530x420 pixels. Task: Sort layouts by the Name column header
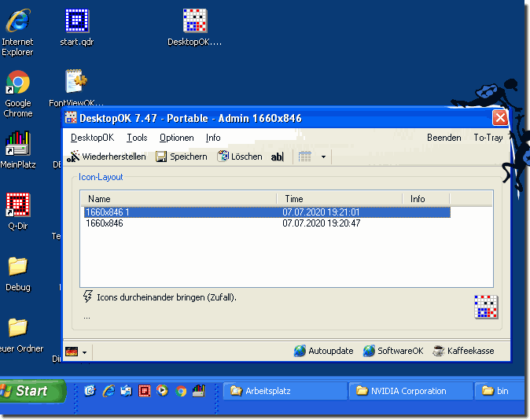pos(179,199)
